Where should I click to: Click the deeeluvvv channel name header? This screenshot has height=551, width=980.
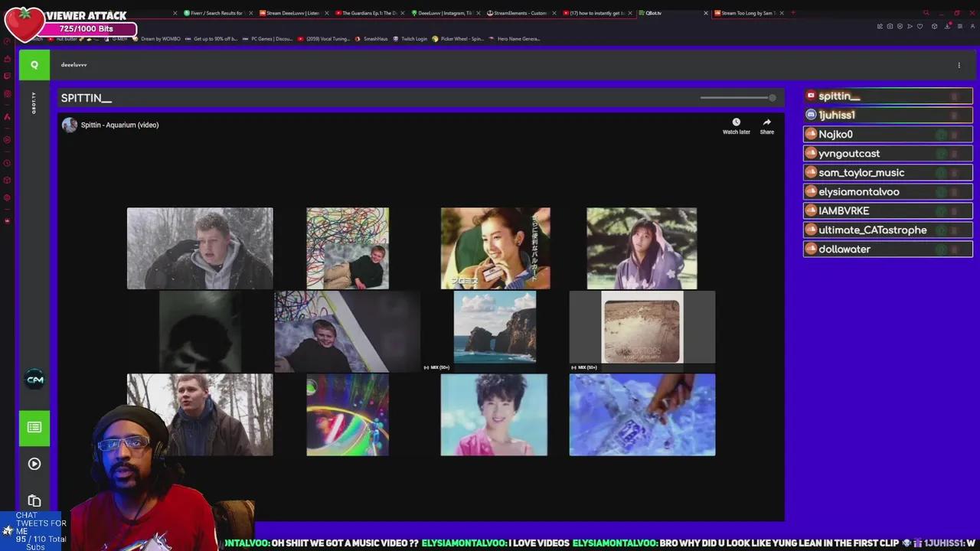tap(74, 65)
